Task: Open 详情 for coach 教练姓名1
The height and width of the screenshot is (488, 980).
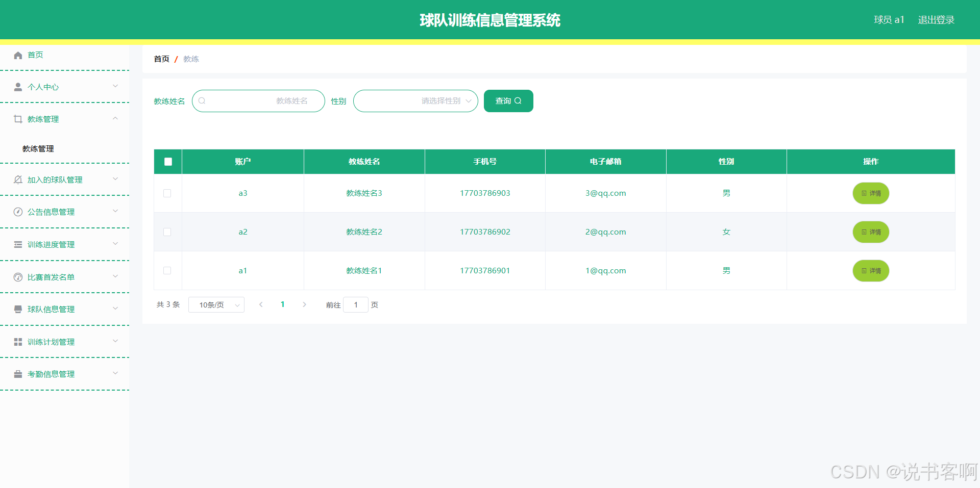Action: (x=871, y=271)
